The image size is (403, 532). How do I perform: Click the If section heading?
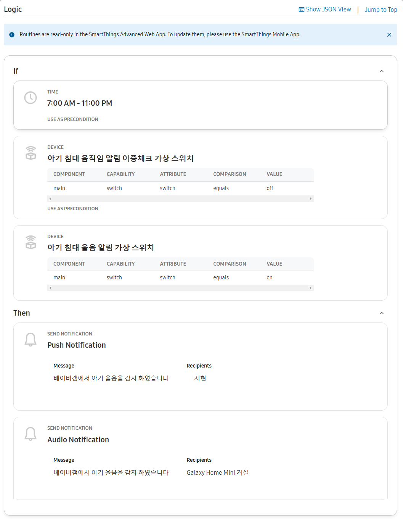pos(16,71)
